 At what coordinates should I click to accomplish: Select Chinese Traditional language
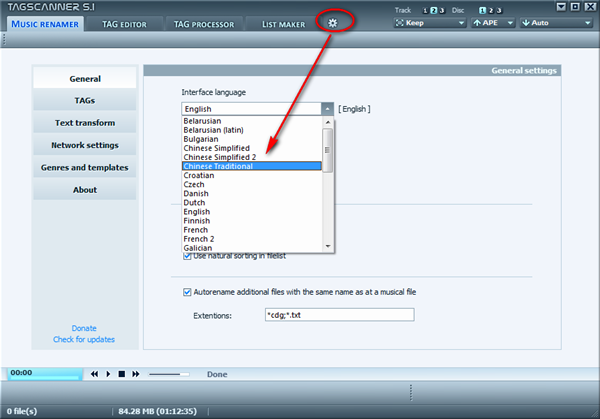(x=252, y=166)
